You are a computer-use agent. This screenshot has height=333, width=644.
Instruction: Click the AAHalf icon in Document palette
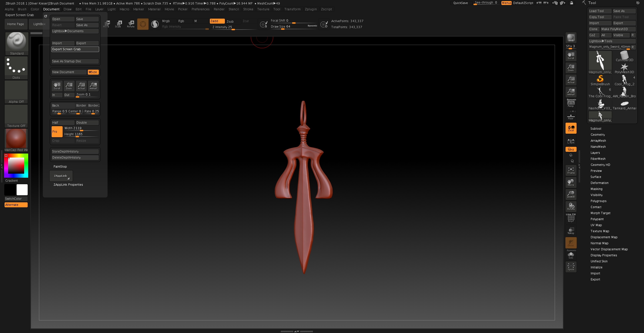click(x=93, y=86)
